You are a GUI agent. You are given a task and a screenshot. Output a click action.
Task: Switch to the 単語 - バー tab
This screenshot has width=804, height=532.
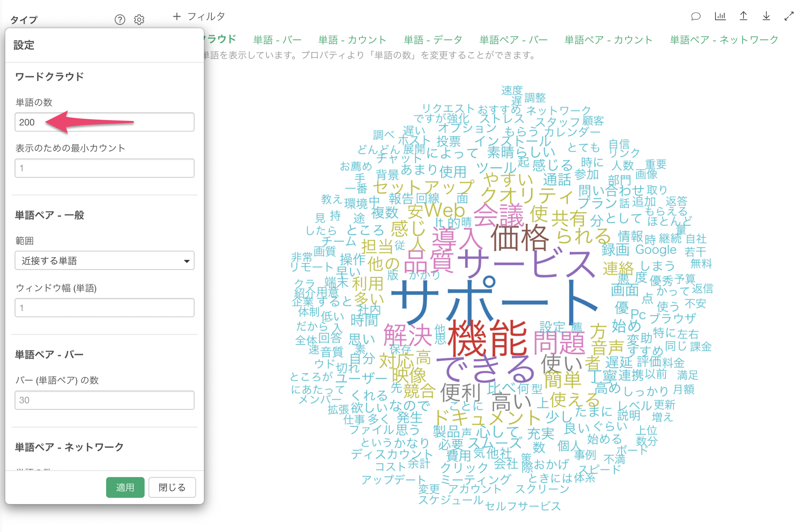277,40
